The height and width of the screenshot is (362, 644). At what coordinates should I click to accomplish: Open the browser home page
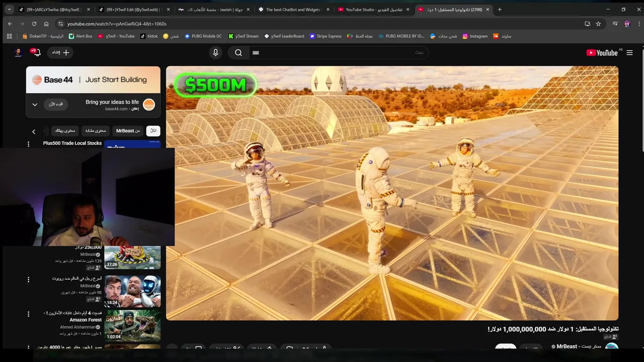(46, 24)
